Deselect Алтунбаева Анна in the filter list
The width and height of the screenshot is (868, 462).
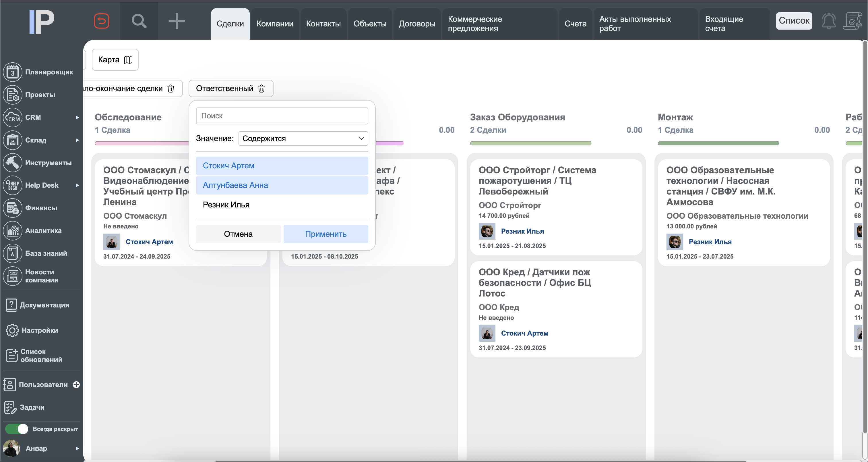click(282, 185)
